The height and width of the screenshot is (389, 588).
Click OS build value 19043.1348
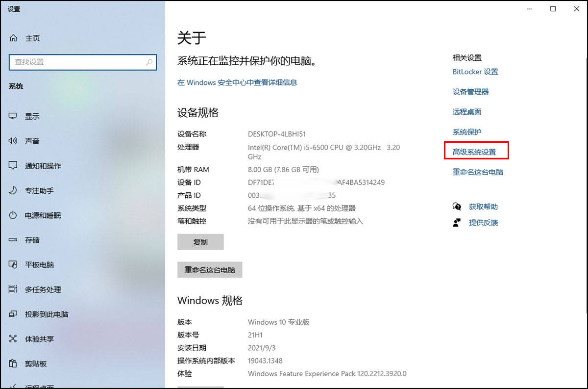click(265, 361)
